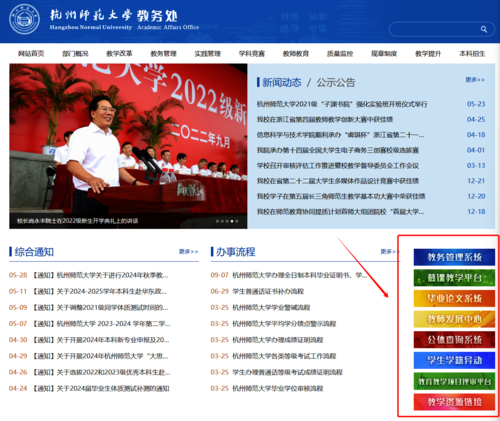Open the orange 毕业论文系统 button
Image resolution: width=500 pixels, height=421 pixels.
[454, 298]
